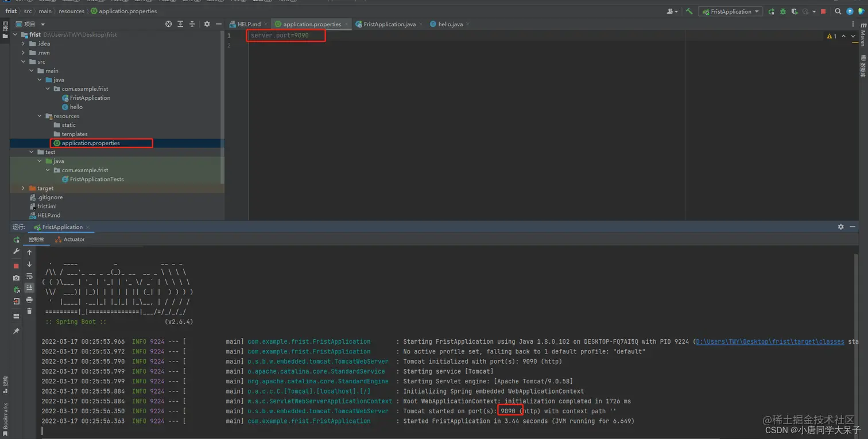Rerun FristApplication from run panel

tap(16, 240)
